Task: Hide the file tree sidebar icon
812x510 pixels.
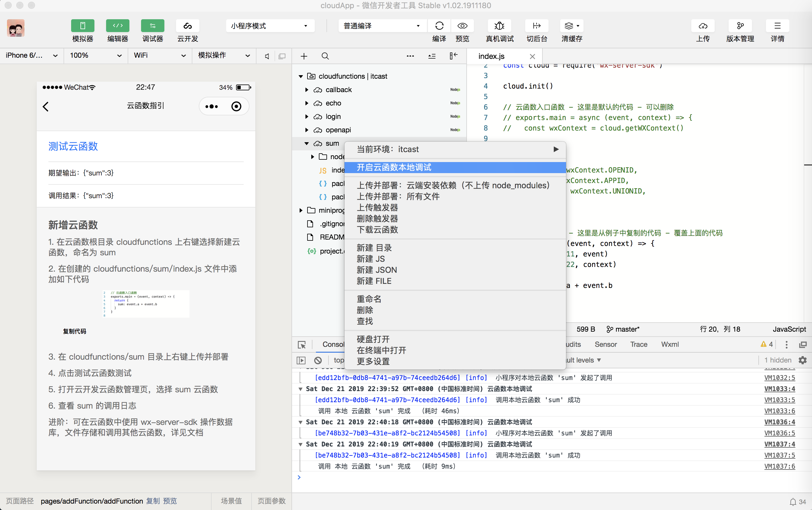Action: 454,56
